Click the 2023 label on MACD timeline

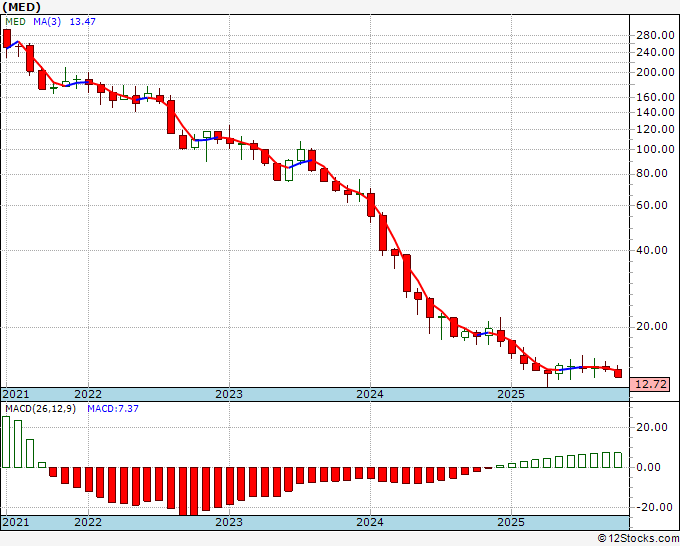(229, 522)
